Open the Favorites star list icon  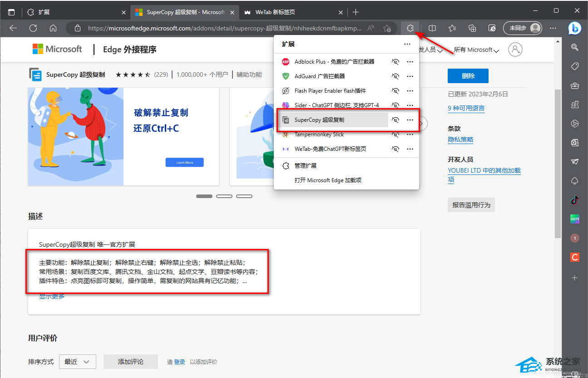click(452, 28)
